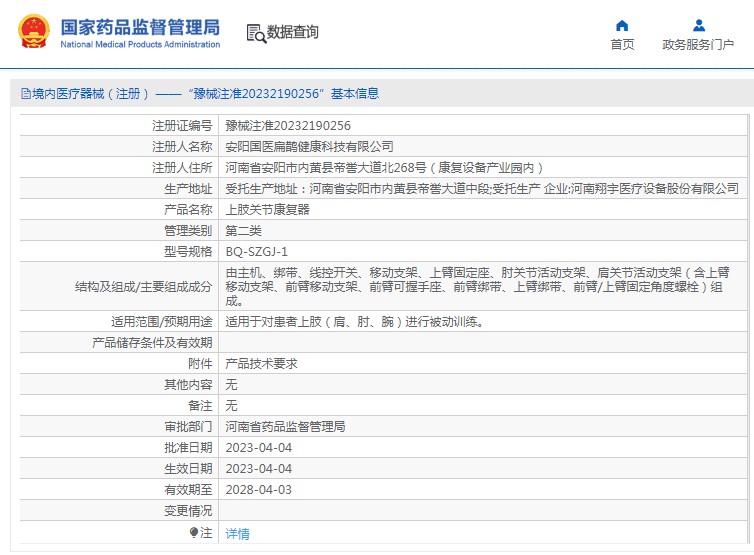The height and width of the screenshot is (555, 754).
Task: Click the lightbulb icon beside 注
Action: (194, 533)
